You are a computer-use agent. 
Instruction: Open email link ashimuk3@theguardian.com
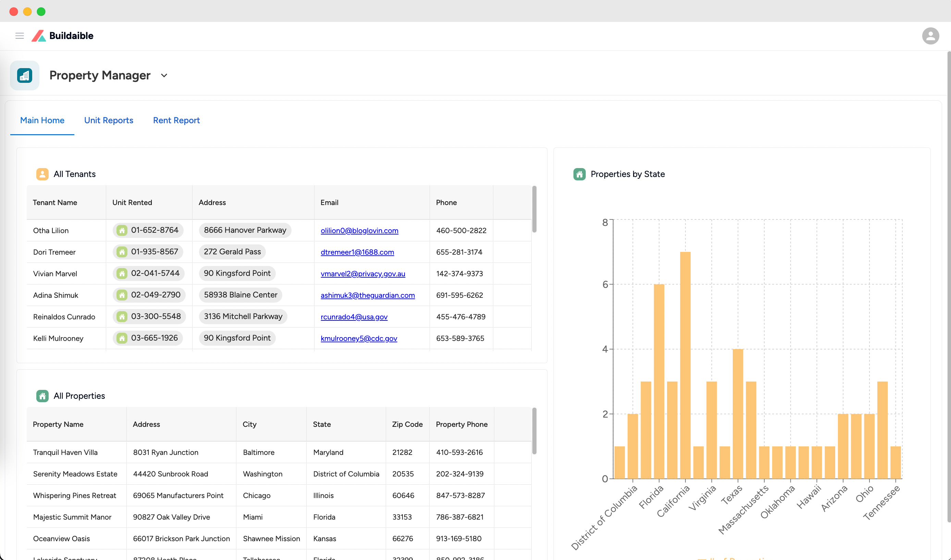coord(368,295)
